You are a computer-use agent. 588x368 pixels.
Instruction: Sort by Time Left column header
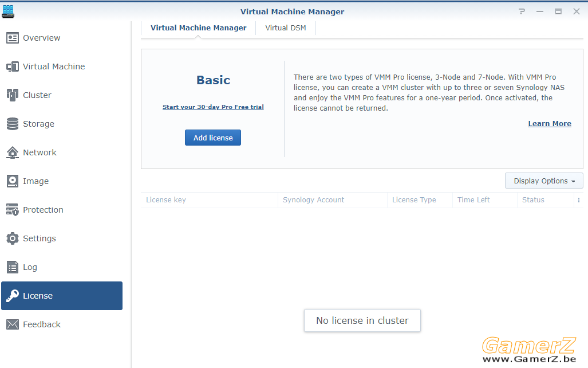485,200
